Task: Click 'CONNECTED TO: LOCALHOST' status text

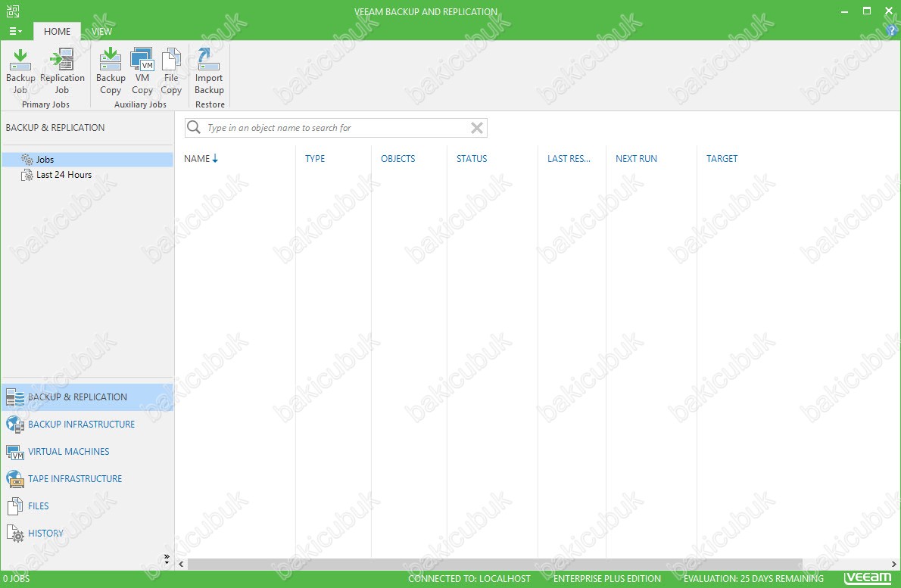Action: [x=469, y=579]
